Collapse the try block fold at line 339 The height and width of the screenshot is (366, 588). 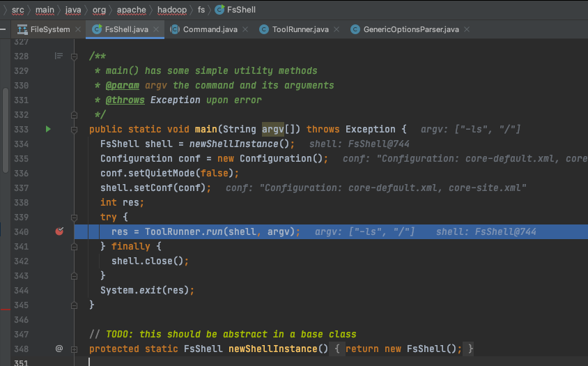pyautogui.click(x=75, y=218)
